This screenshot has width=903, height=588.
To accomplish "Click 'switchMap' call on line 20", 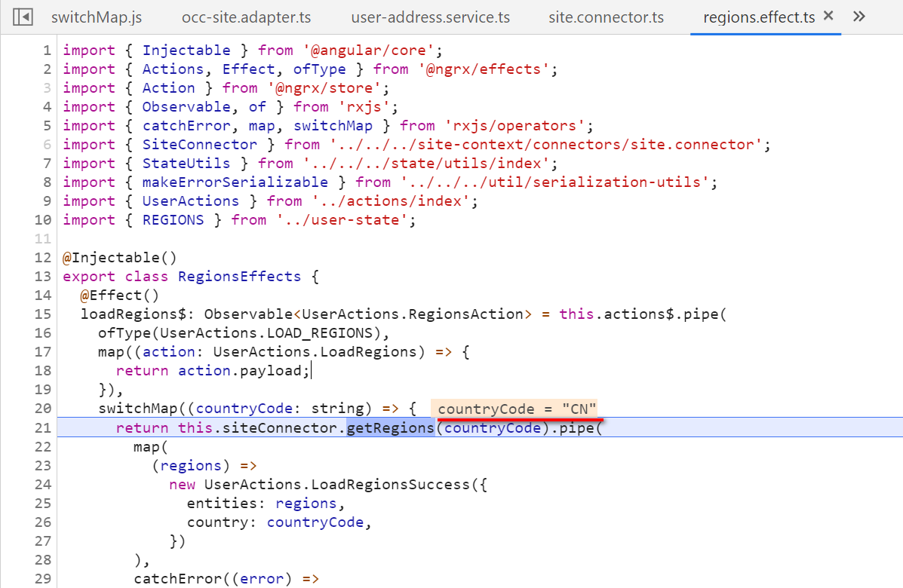I will click(137, 409).
